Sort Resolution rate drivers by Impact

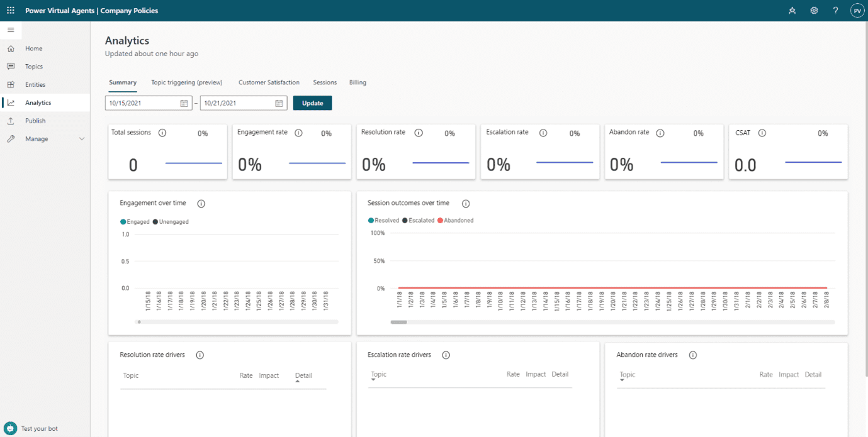pos(269,375)
